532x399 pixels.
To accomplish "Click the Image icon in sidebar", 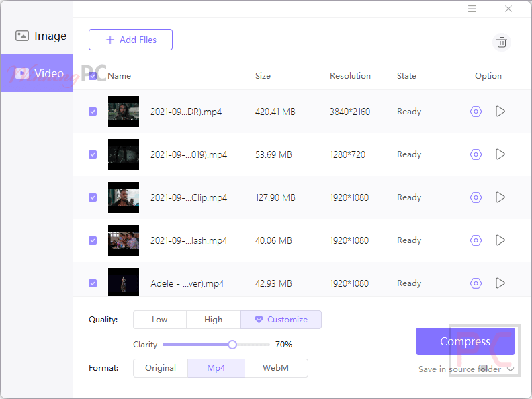I will (22, 36).
